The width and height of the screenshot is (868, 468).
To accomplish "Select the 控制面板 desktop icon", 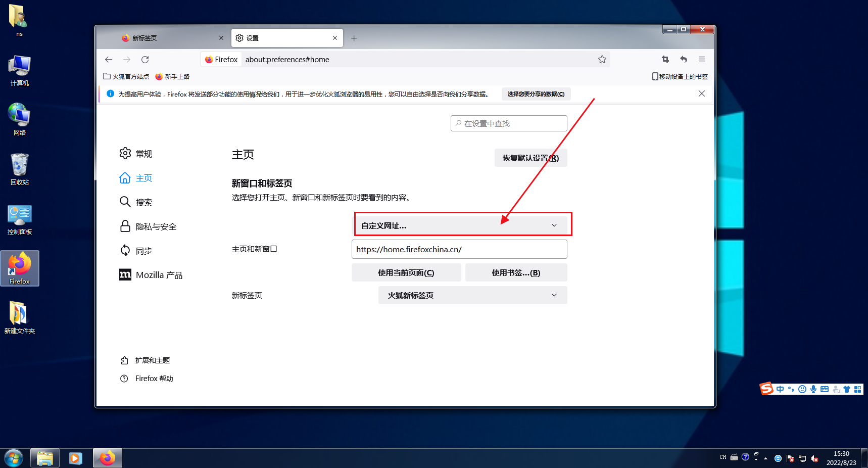I will coord(19,219).
